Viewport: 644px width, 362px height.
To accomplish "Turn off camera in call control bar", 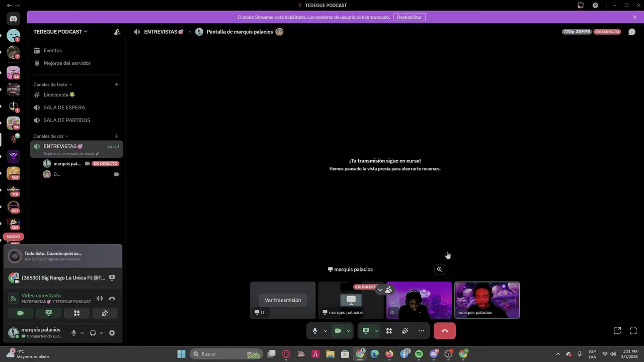I will (338, 331).
